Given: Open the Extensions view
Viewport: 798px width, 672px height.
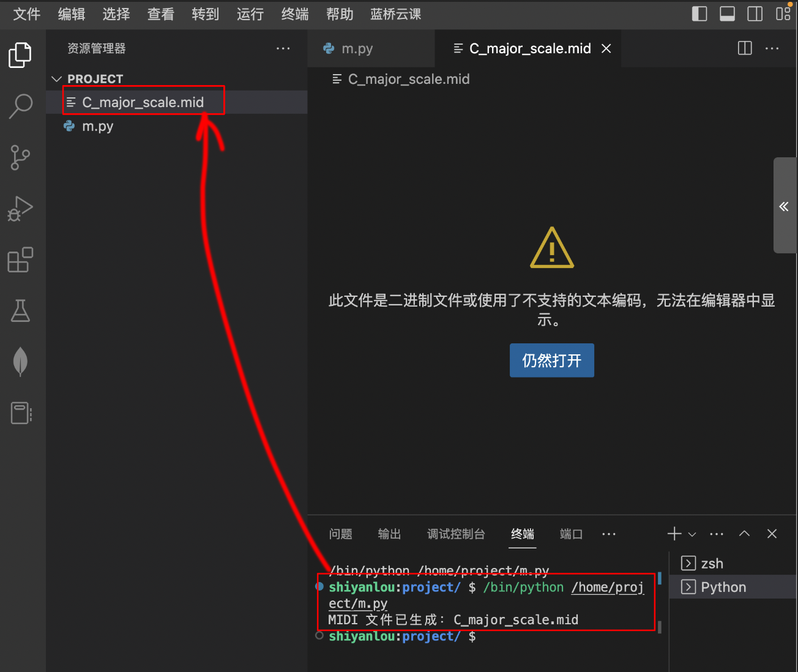Looking at the screenshot, I should [20, 260].
